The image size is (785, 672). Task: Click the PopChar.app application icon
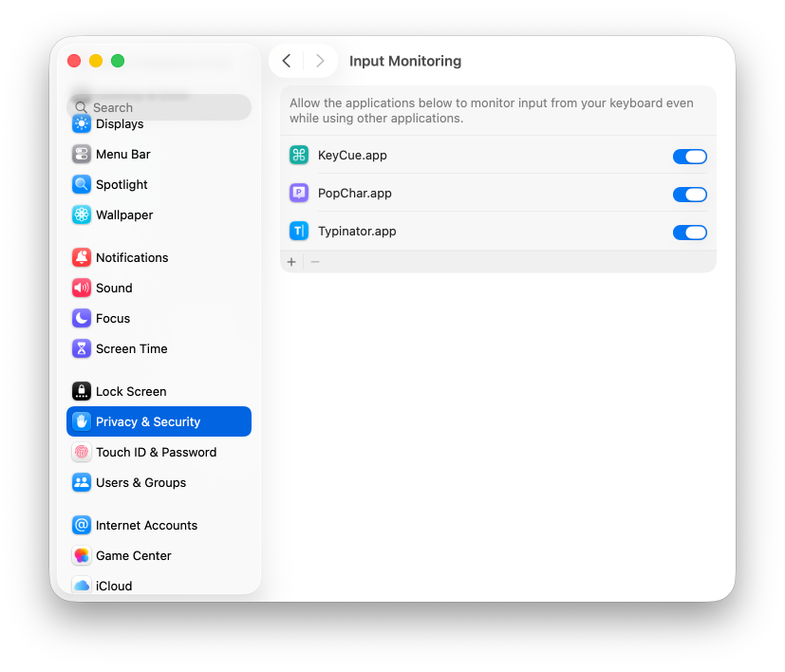298,193
